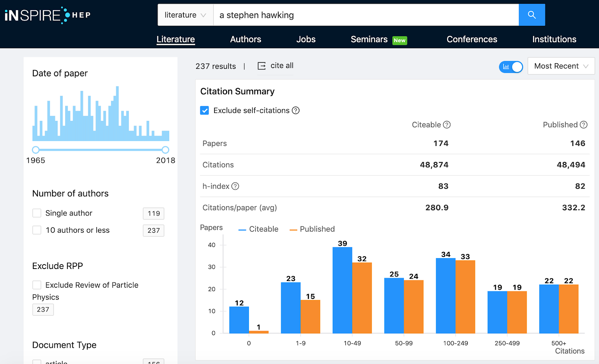Click the Citeable help question icon
Viewport: 599px width, 364px height.
click(x=447, y=125)
